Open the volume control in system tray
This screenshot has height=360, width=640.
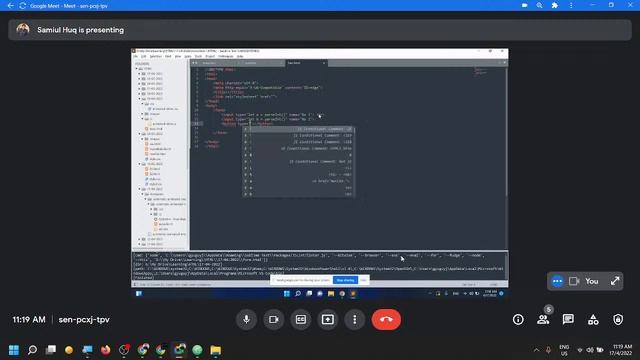click(x=590, y=350)
